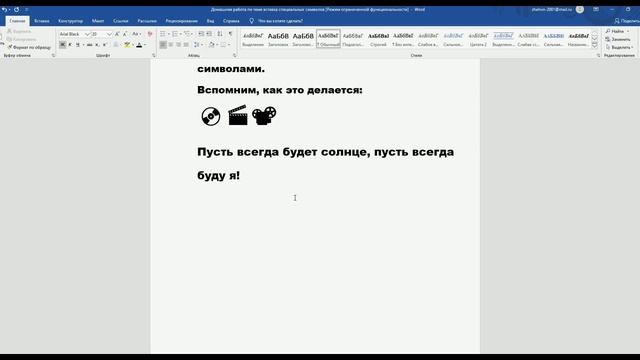Click the lightbulb tell-me search box
The image size is (640, 360).
coord(276,21)
